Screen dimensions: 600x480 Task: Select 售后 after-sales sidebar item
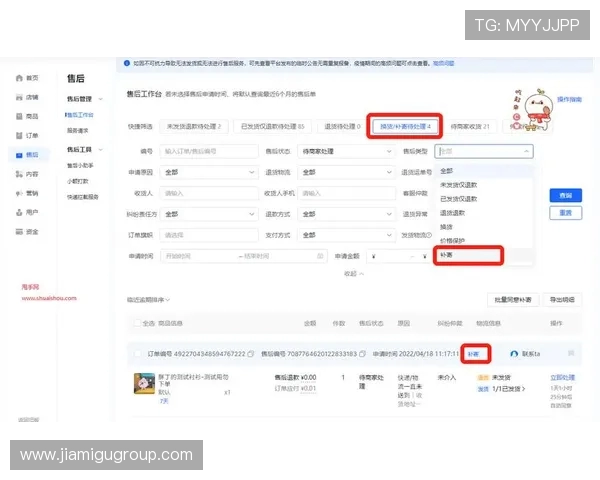pos(27,155)
